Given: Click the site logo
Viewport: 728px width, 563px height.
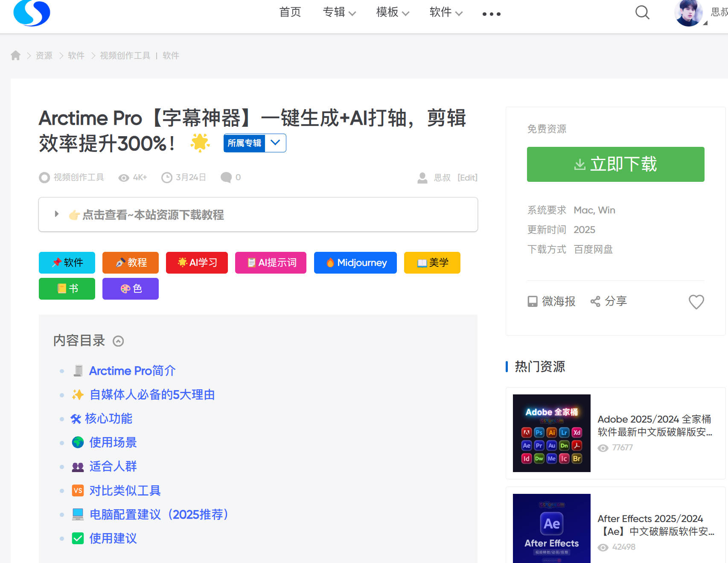Looking at the screenshot, I should point(32,13).
